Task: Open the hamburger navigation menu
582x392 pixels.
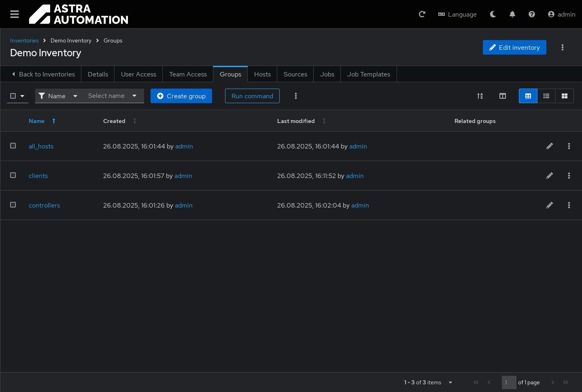Action: tap(15, 14)
